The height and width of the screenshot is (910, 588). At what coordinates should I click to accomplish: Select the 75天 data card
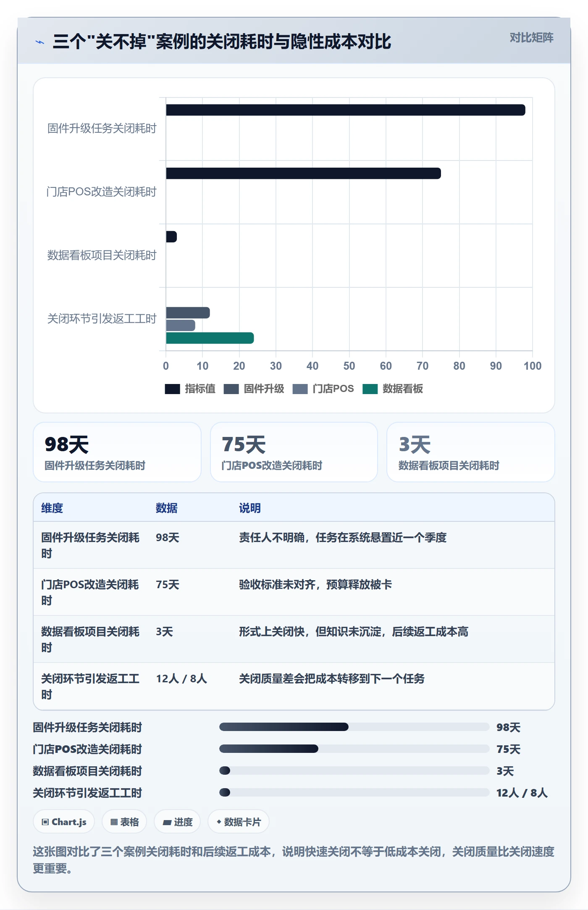[294, 452]
